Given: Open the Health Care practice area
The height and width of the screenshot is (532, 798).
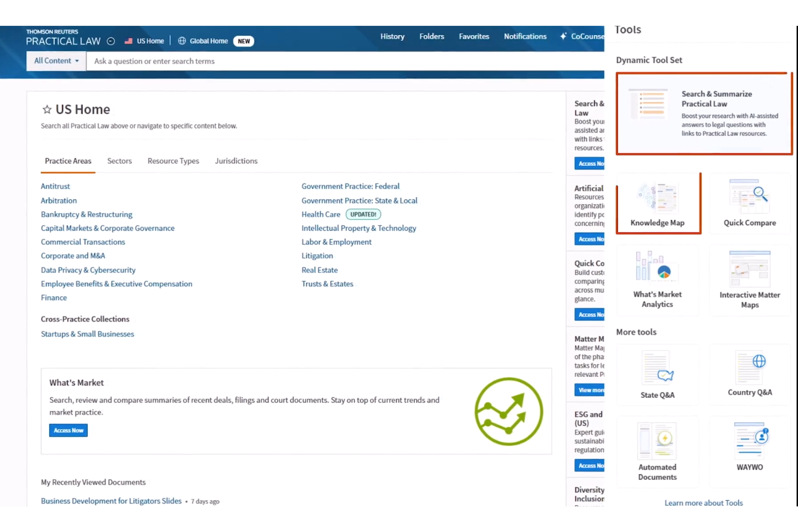Looking at the screenshot, I should click(321, 214).
